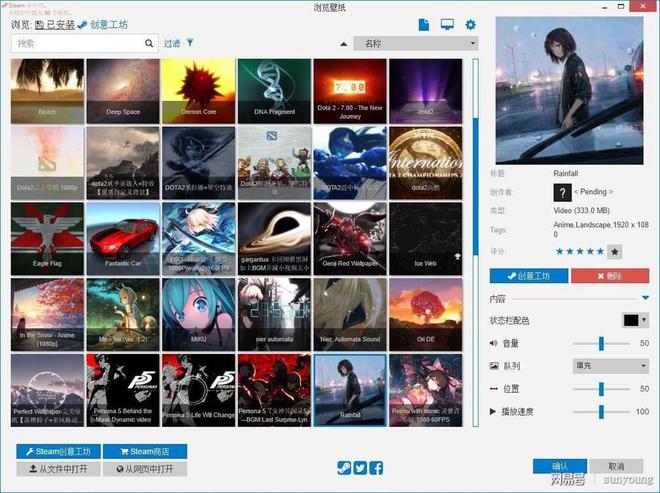This screenshot has height=493, width=660.
Task: Open the settings gear icon
Action: pos(470,24)
